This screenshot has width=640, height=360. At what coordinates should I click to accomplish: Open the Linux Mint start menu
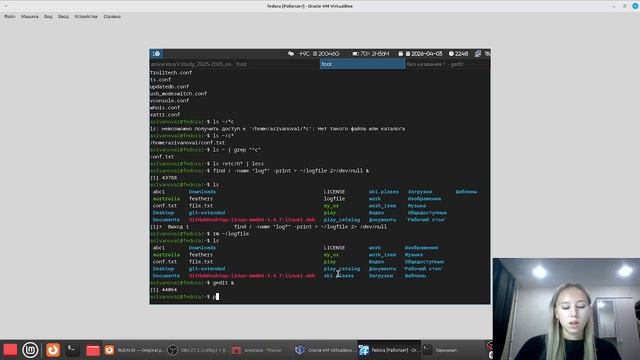(x=30, y=350)
